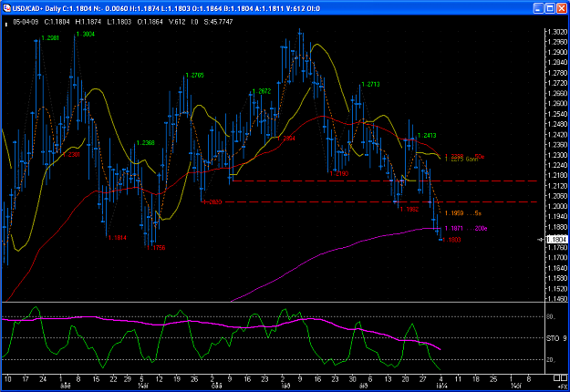Click the 1.2275 Gann label
The width and height of the screenshot is (570, 392).
pyautogui.click(x=461, y=160)
